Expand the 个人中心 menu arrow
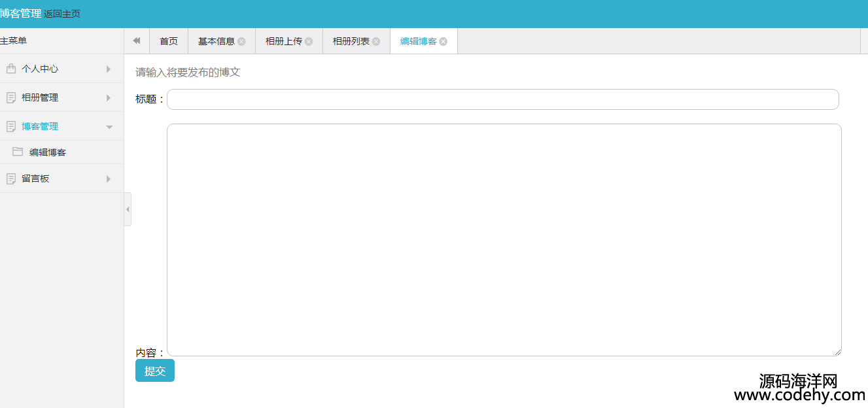The height and width of the screenshot is (408, 868). click(109, 69)
